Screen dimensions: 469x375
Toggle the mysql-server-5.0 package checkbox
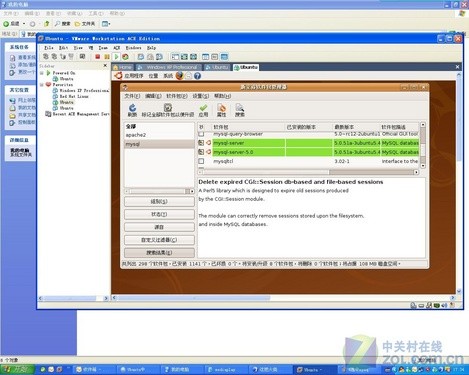tap(201, 152)
